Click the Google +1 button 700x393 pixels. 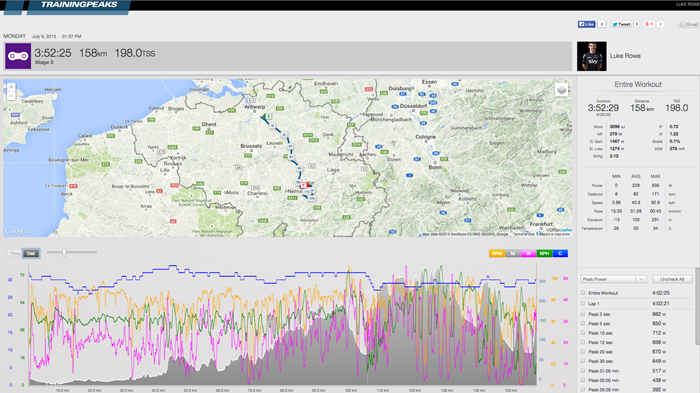pyautogui.click(x=649, y=24)
